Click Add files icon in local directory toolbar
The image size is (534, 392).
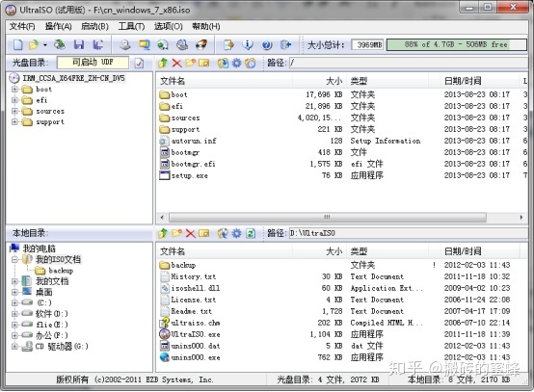(223, 233)
